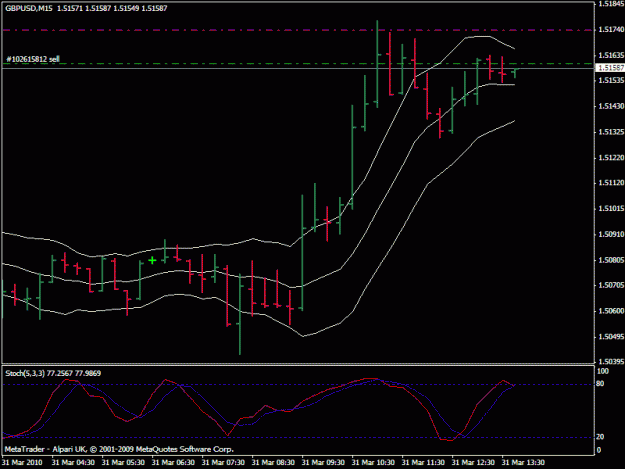Click the price scale value 1.50910
625x469 pixels.
[x=611, y=234]
